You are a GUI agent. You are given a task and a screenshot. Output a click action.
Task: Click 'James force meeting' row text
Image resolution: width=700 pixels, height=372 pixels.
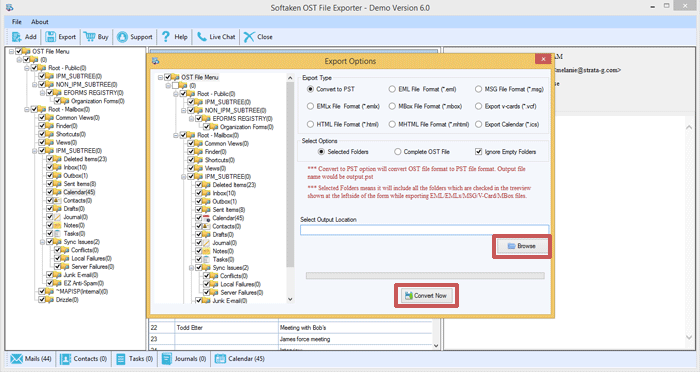tap(305, 339)
